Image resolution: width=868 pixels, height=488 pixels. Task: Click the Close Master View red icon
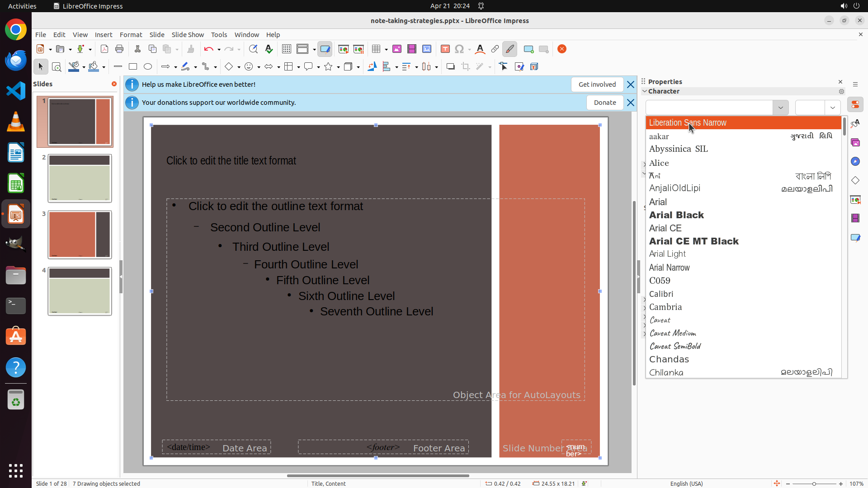pos(562,49)
